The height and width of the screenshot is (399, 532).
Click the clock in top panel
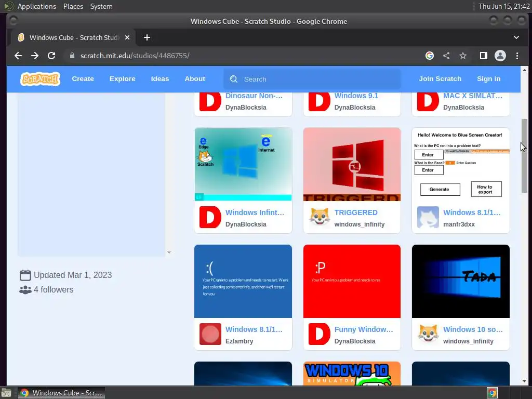click(504, 6)
